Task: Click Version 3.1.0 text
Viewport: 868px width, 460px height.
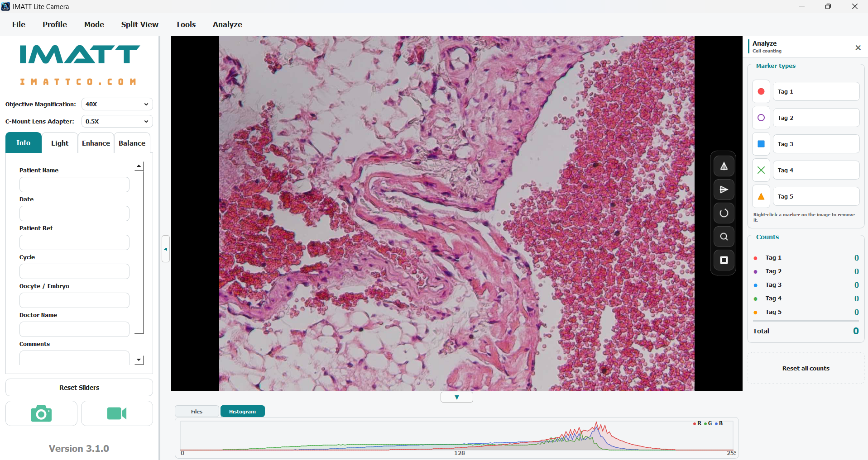Action: click(x=79, y=448)
